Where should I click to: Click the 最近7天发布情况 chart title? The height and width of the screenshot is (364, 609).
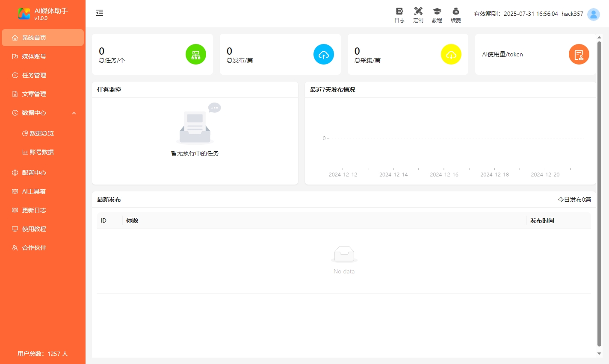(x=333, y=90)
